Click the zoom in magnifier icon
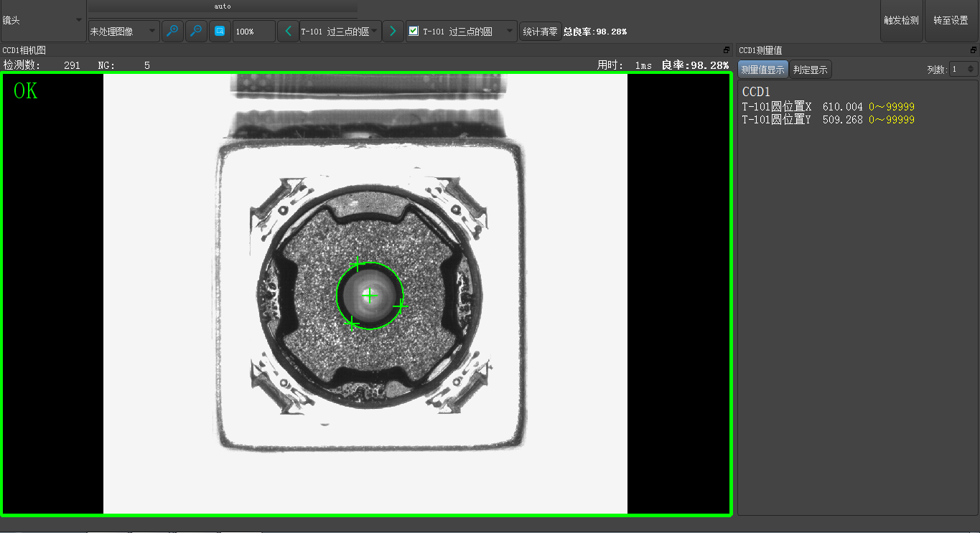 click(173, 32)
